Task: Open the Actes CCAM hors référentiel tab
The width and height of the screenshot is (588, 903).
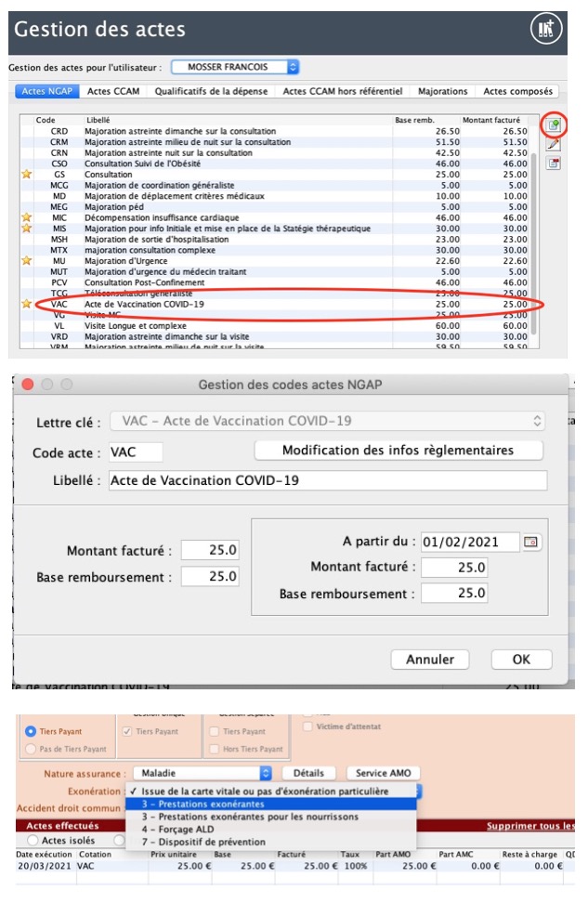Action: click(343, 91)
